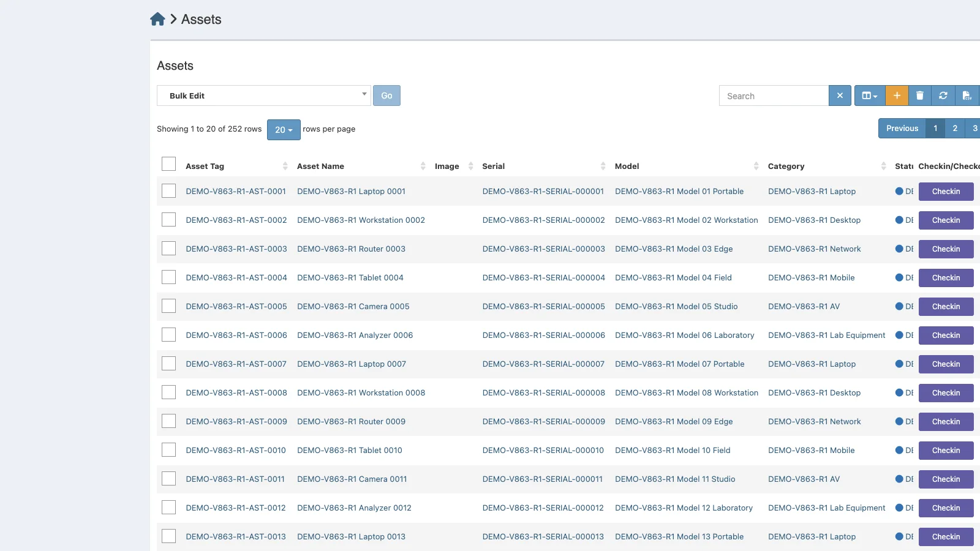The image size is (980, 551).
Task: Check the AST-0011 row checkbox
Action: (168, 478)
